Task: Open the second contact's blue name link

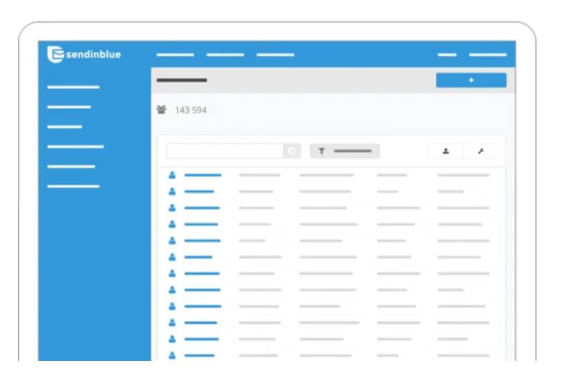Action: point(199,192)
